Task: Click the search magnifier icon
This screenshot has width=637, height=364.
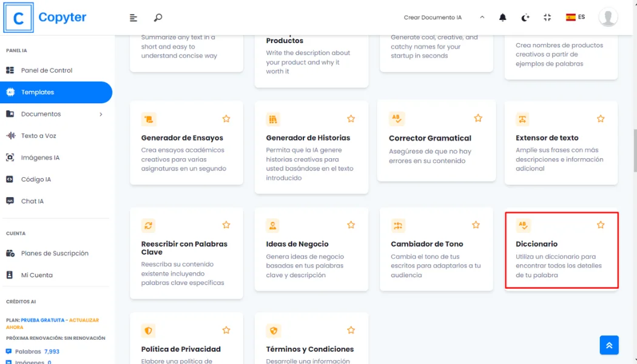Action: [x=158, y=18]
